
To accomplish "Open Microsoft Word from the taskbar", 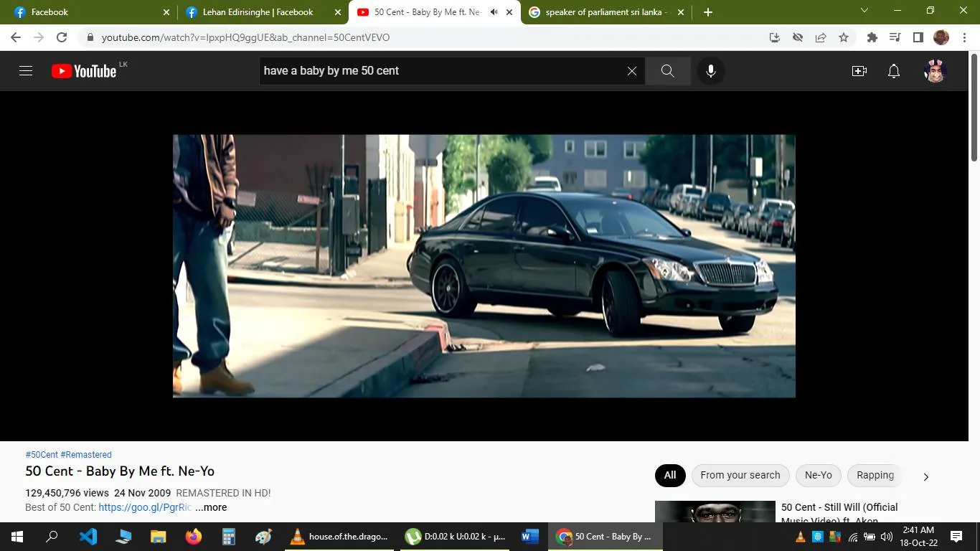I will click(529, 536).
